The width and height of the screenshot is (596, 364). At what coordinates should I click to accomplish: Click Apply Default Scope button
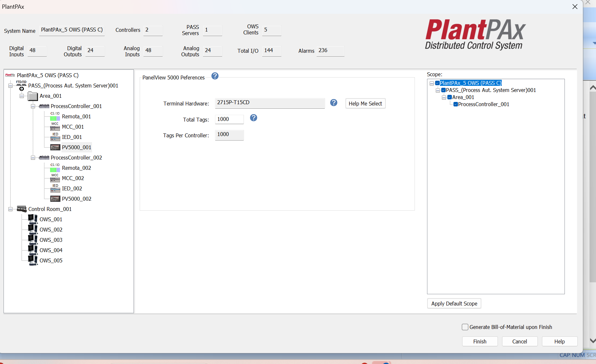454,304
